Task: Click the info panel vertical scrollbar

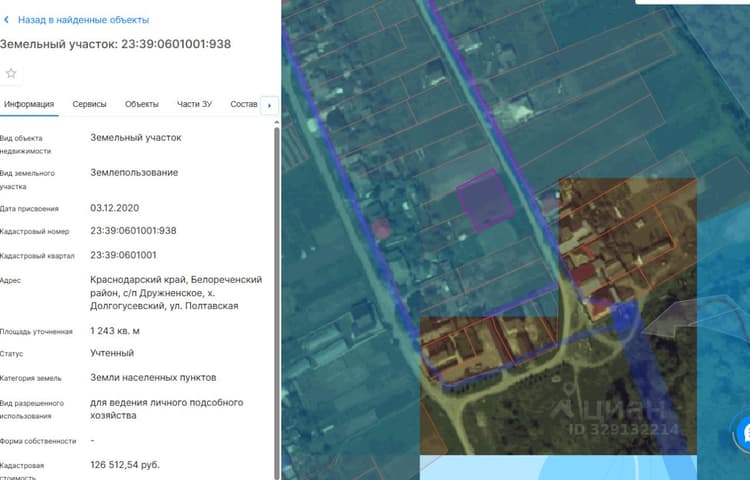Action: pos(276,301)
